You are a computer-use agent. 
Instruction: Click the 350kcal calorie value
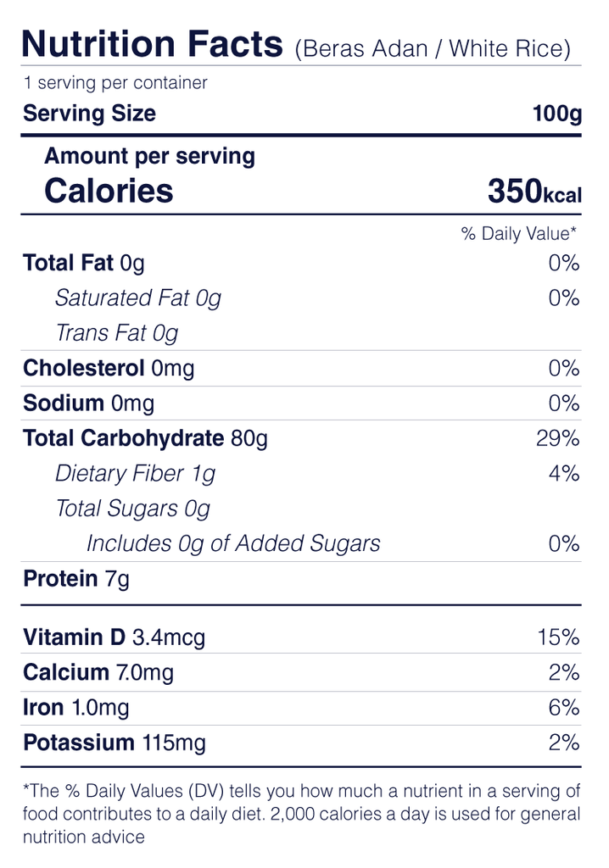[x=534, y=192]
